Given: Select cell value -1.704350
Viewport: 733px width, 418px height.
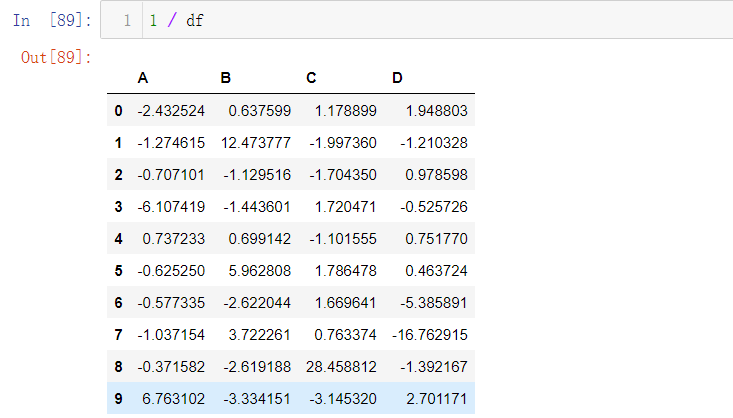Looking at the screenshot, I should click(x=343, y=175).
